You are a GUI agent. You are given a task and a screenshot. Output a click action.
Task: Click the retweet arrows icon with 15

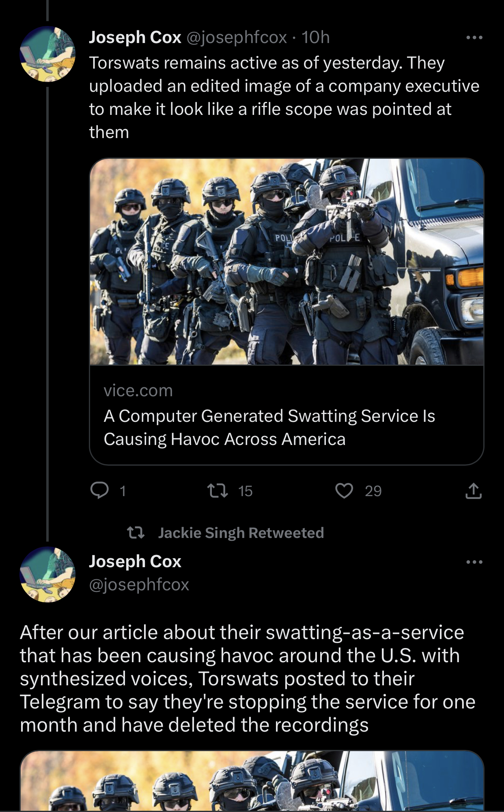click(x=218, y=491)
